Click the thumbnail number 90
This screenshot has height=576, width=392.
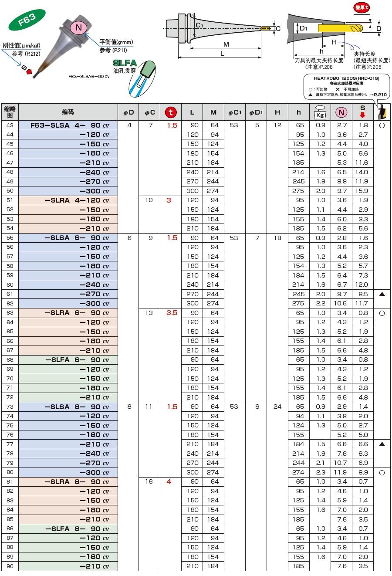[10, 566]
